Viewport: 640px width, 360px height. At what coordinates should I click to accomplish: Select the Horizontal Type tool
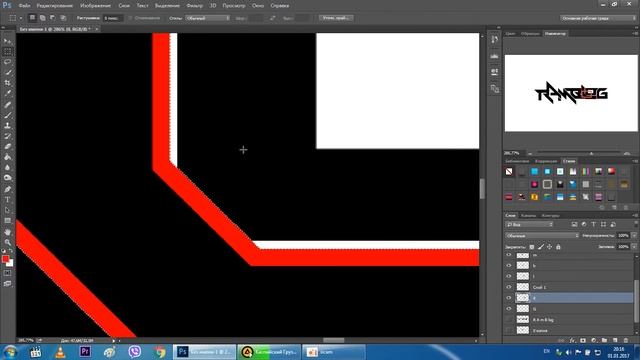7,200
